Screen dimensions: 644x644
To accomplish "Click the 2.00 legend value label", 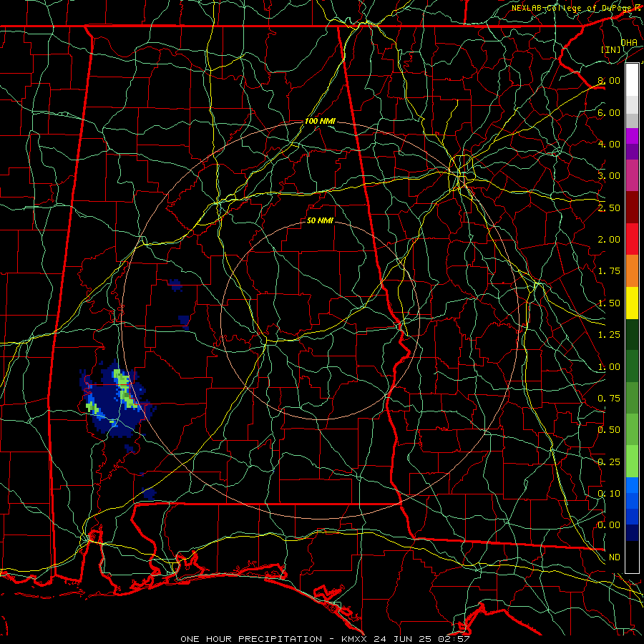I will (x=609, y=240).
